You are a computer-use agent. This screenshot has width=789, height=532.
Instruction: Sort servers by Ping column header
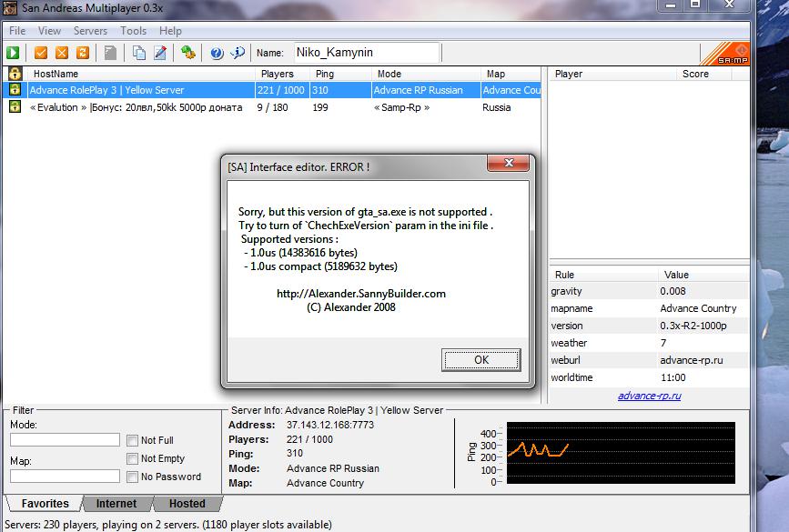tap(340, 74)
